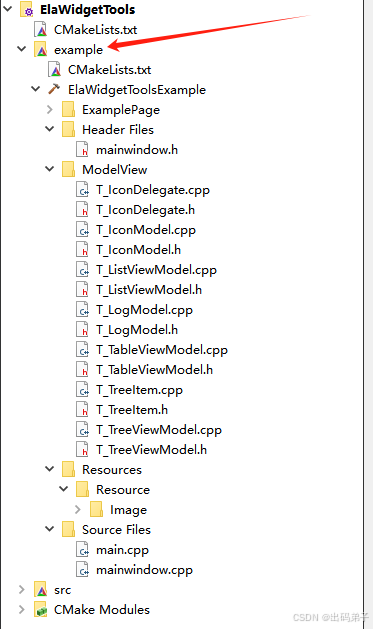Screen dimensions: 373x629
Task: Click the C++ icon of T_ListViewModel.cpp
Action: point(82,270)
